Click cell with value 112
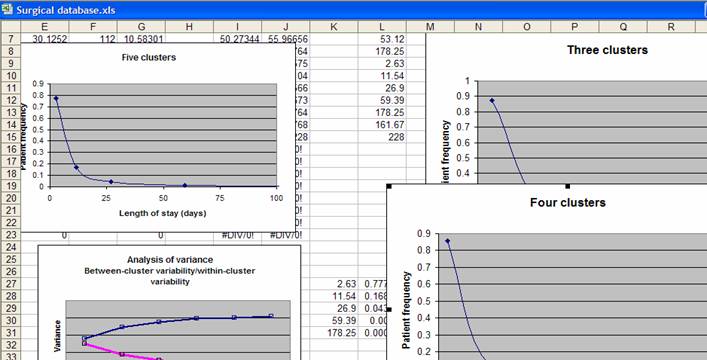Screen dimensions: 707x360 (93, 39)
